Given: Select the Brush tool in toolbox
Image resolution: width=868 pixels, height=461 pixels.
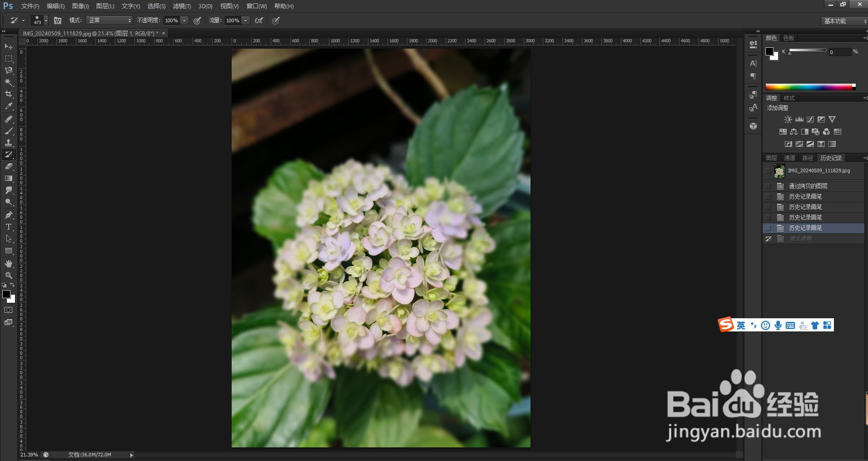Looking at the screenshot, I should click(x=9, y=131).
